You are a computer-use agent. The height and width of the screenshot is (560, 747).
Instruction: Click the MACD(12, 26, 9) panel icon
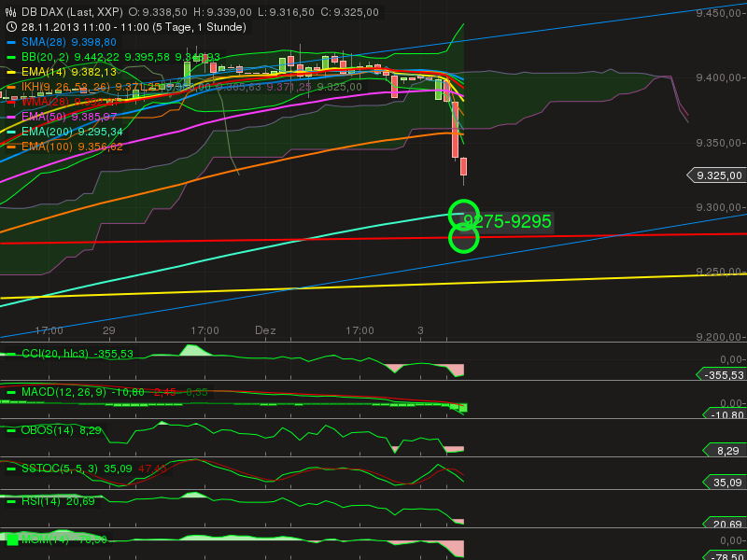tap(10, 393)
